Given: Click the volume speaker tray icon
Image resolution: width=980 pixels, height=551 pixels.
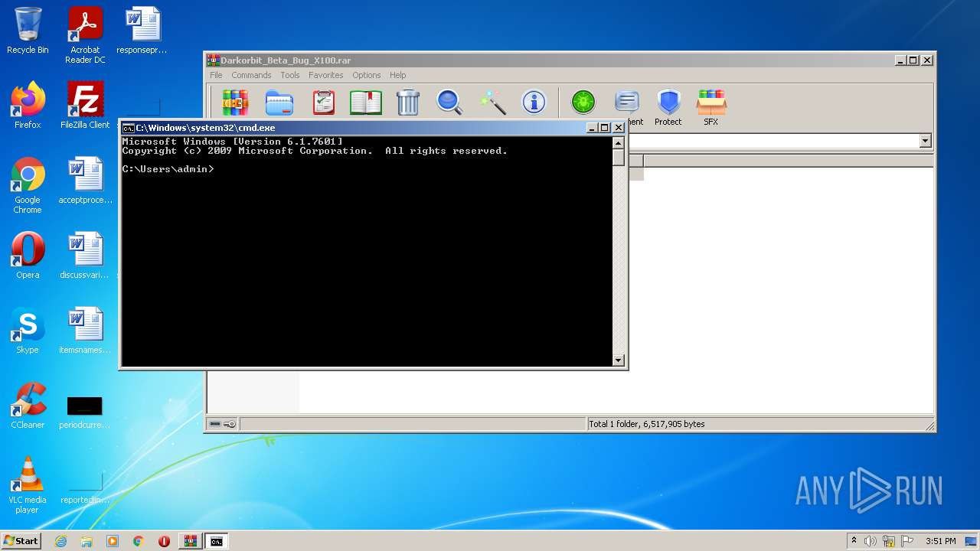Looking at the screenshot, I should (x=871, y=541).
